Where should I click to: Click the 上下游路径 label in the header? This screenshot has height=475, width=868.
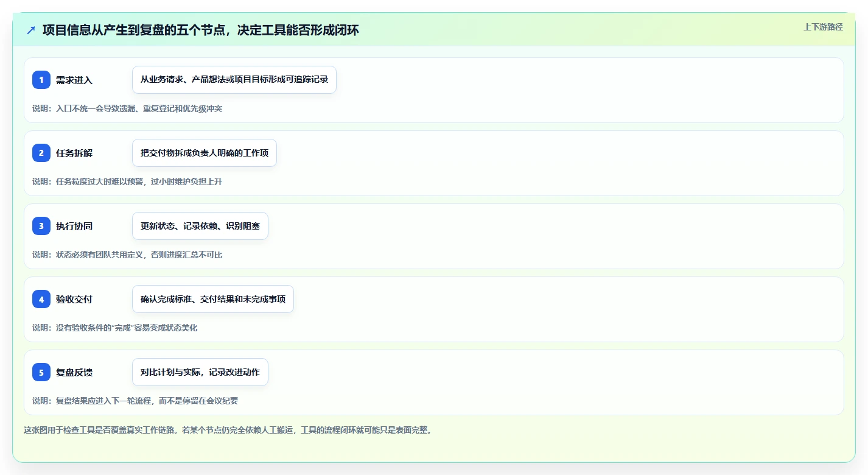[x=823, y=27]
